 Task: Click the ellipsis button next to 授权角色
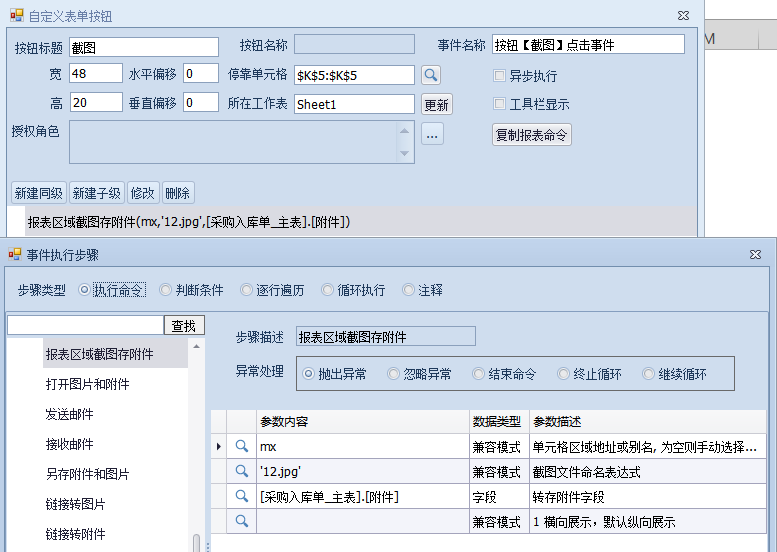432,134
